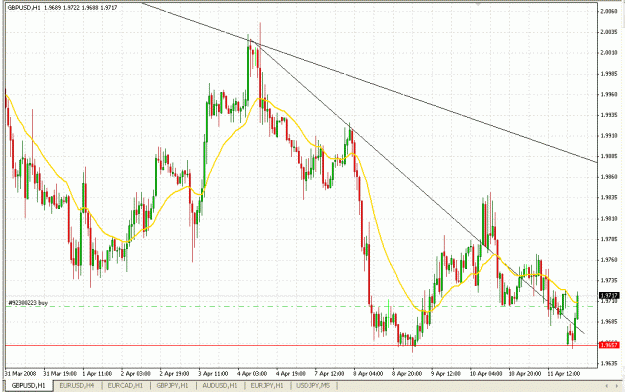Select the #92300223 buy order label
The width and height of the screenshot is (625, 392).
[28, 303]
